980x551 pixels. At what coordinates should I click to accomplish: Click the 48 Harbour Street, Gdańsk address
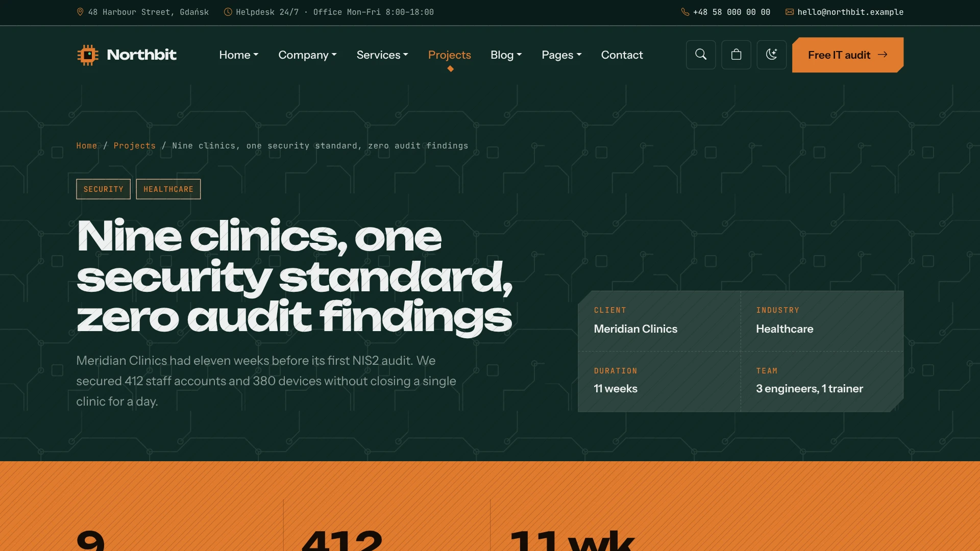148,12
